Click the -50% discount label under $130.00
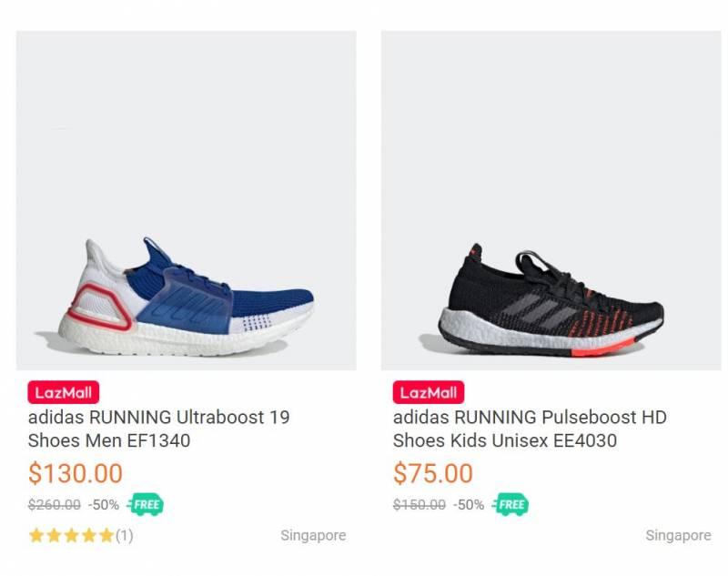The width and height of the screenshot is (728, 576). coord(104,504)
